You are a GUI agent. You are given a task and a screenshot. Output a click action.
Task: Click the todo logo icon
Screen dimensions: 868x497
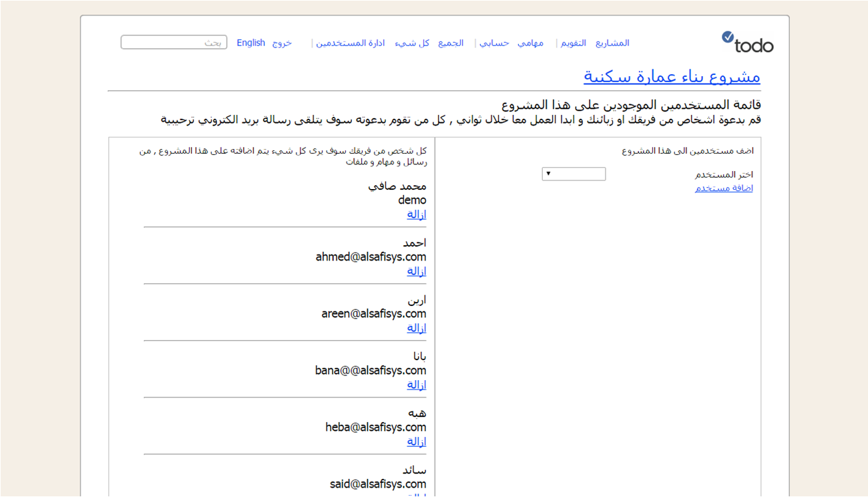click(747, 42)
